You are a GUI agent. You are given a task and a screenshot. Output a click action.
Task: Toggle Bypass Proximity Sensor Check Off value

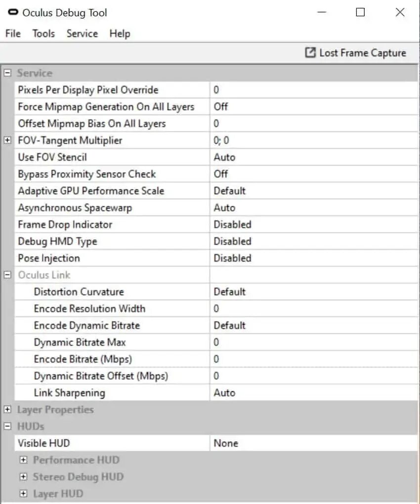(314, 174)
